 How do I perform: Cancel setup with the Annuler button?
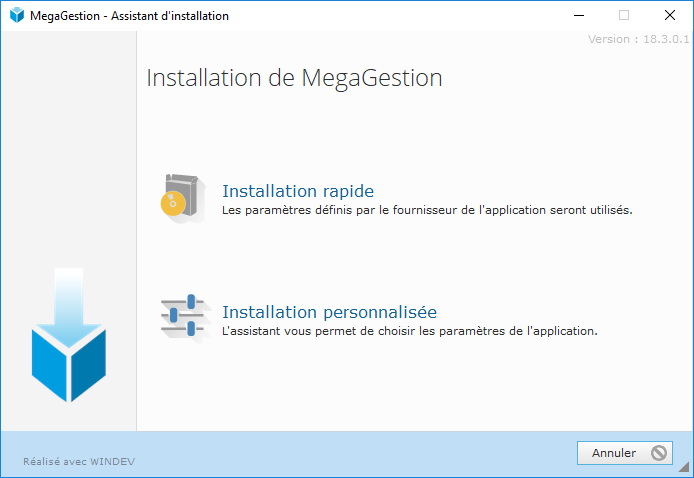[625, 453]
